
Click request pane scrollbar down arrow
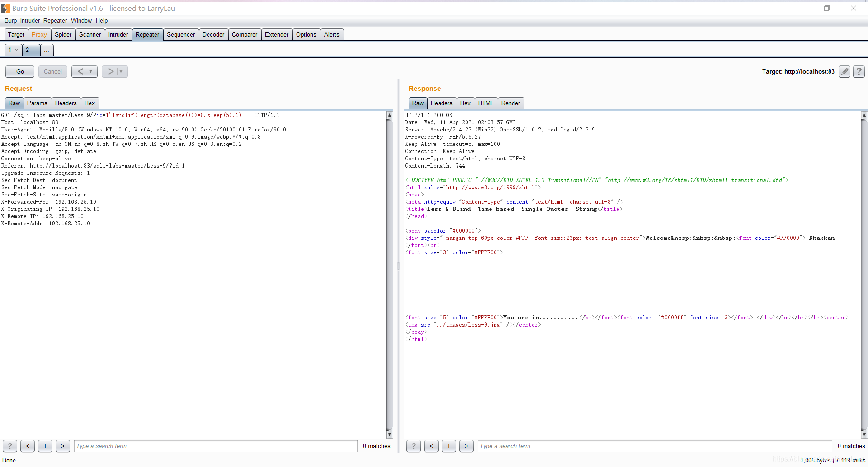click(389, 434)
